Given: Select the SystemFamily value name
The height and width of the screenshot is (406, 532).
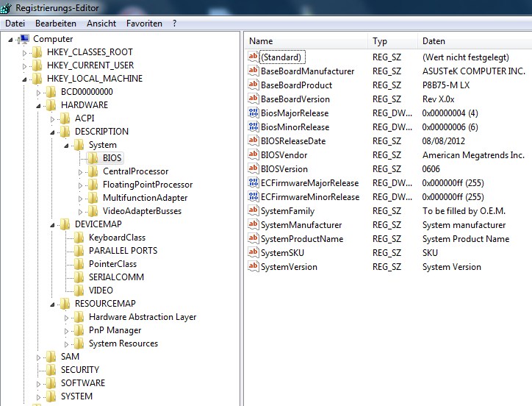Looking at the screenshot, I should point(288,211).
